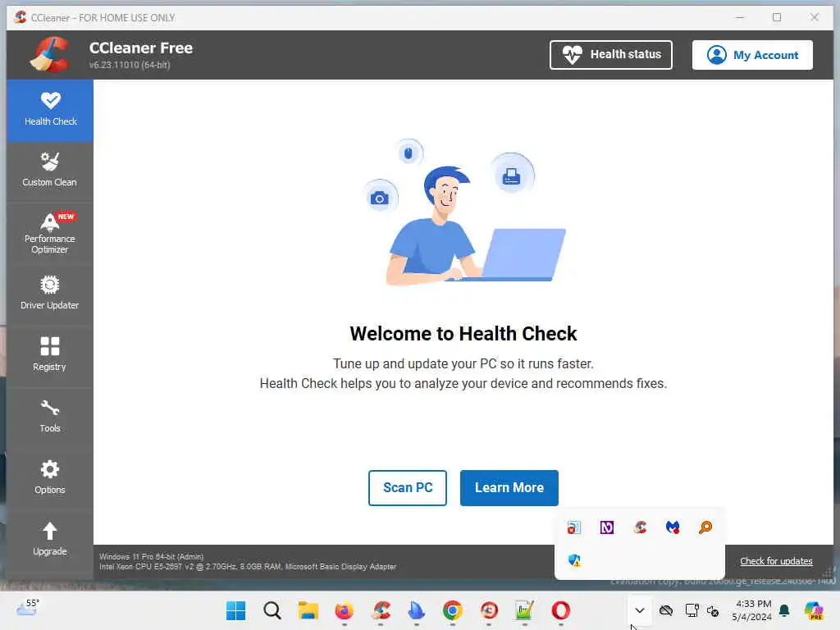Click the red circular taskbar icon
The image size is (840, 630).
coord(489,610)
